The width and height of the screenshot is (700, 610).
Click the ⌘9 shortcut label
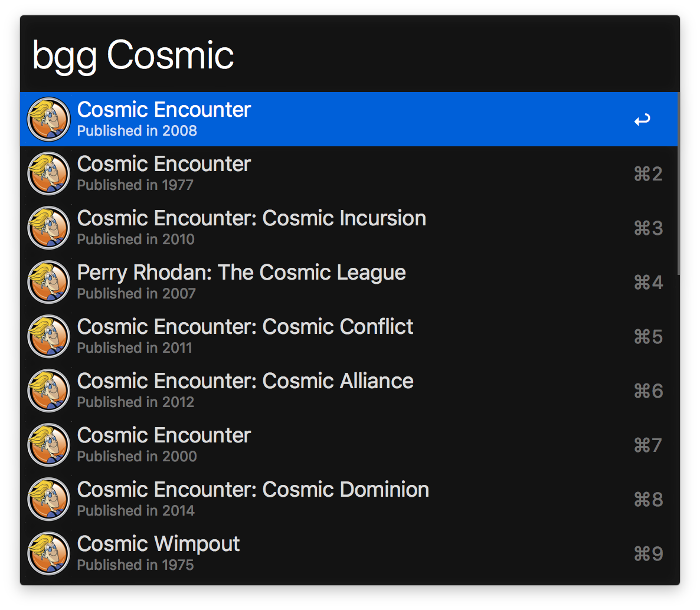pos(648,554)
